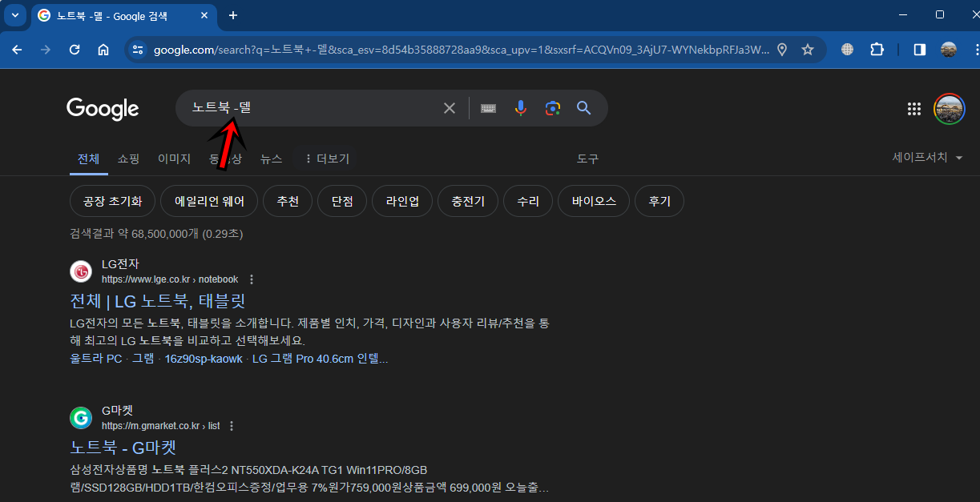The height and width of the screenshot is (502, 980).
Task: Click the location pin icon in address bar
Action: pyautogui.click(x=782, y=50)
